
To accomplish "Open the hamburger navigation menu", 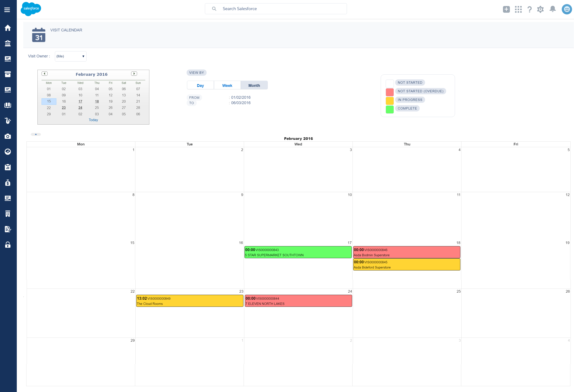I will [x=7, y=10].
